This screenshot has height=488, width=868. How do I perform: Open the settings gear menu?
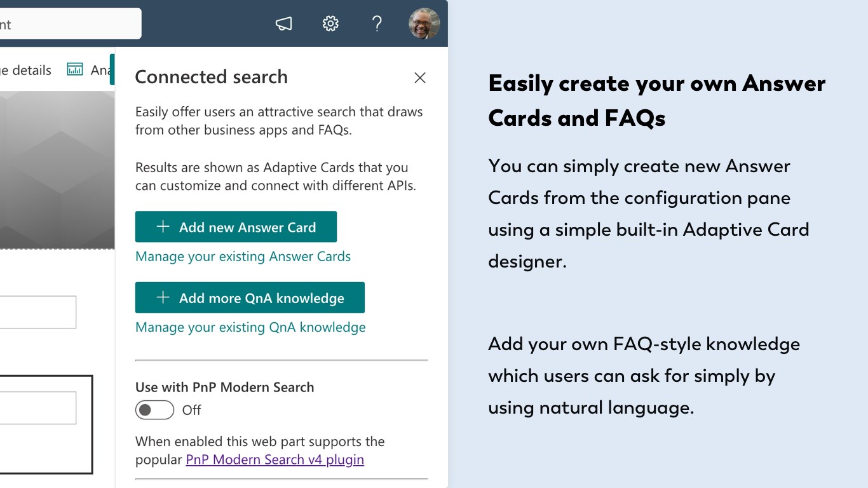(x=330, y=24)
